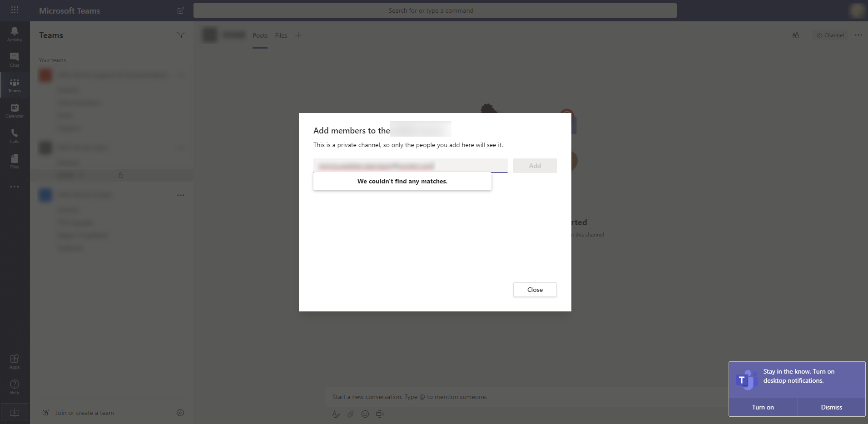Turn on desktop notifications
The image size is (868, 424).
coord(763,407)
